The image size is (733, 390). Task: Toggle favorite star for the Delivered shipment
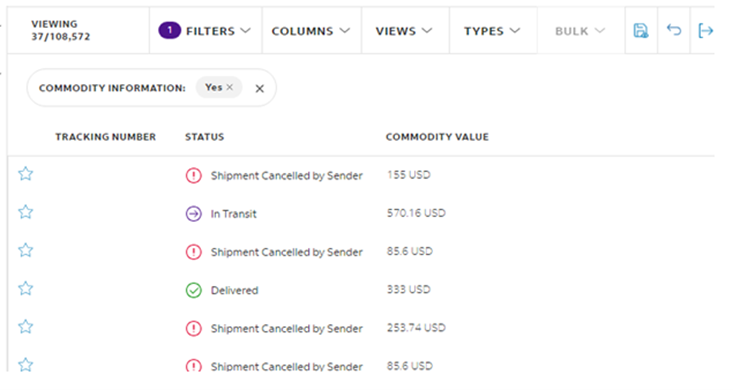point(26,289)
